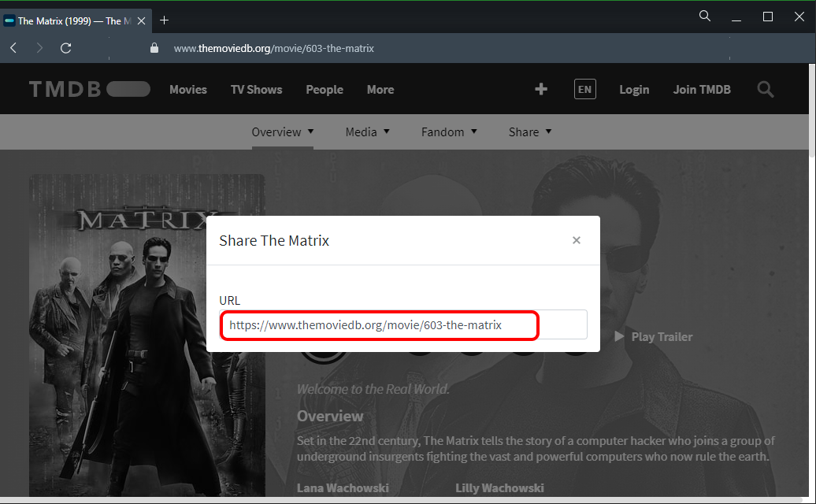Click the Lilly Wachowski name

point(499,488)
